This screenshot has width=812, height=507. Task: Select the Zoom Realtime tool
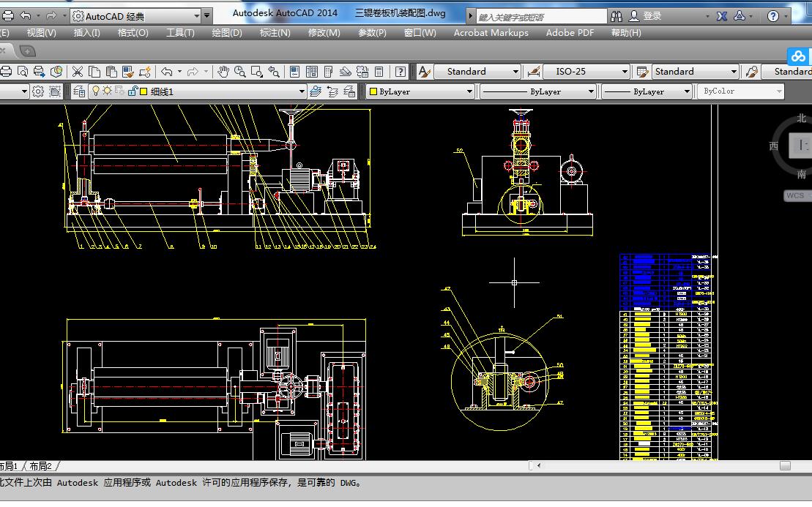[239, 72]
